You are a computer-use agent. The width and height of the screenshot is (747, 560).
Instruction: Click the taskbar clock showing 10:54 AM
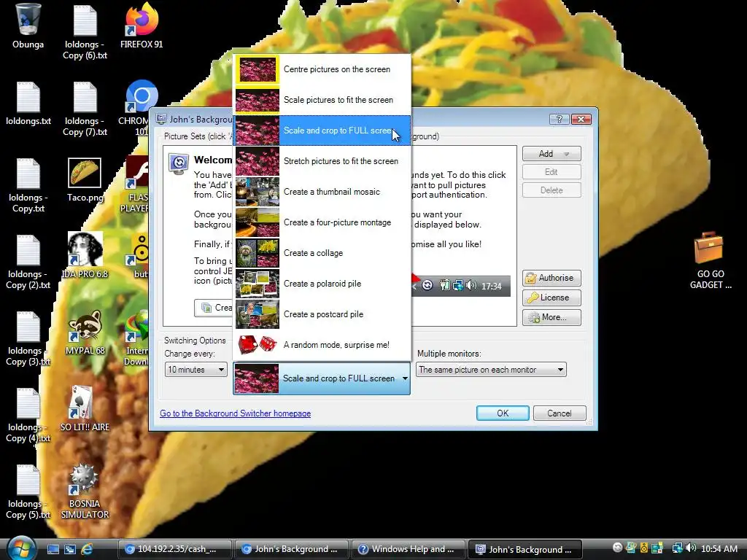tap(719, 549)
